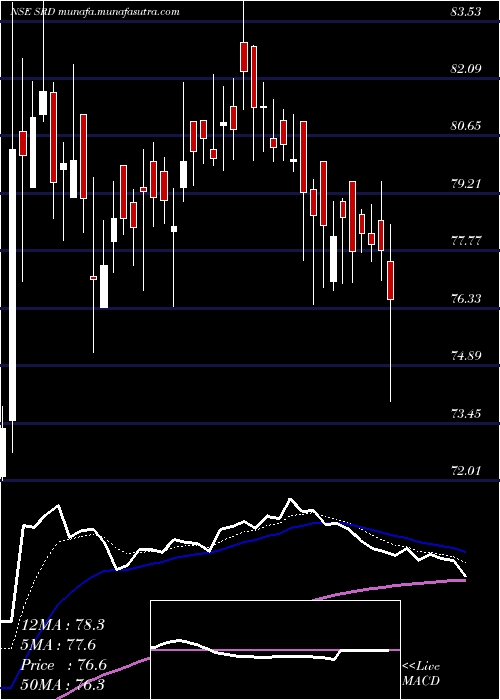This screenshot has width=500, height=700.
Task: Click the 12MA : 78.3 legend value
Action: (63, 625)
